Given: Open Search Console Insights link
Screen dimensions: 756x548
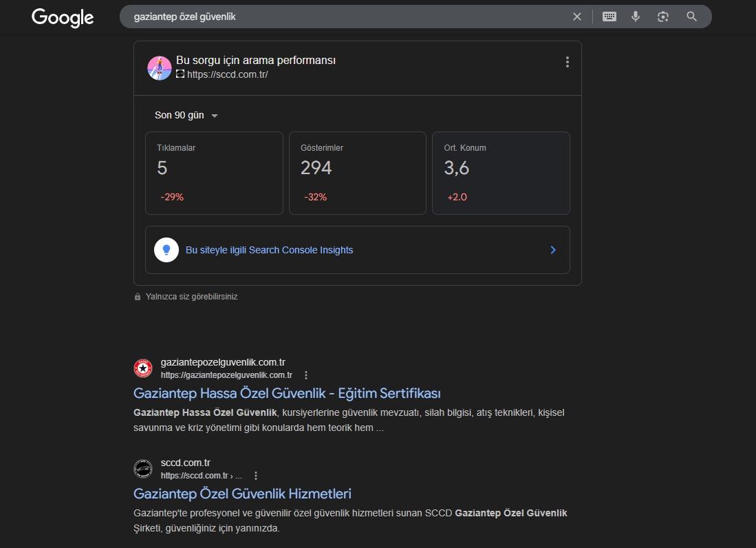Looking at the screenshot, I should [269, 250].
